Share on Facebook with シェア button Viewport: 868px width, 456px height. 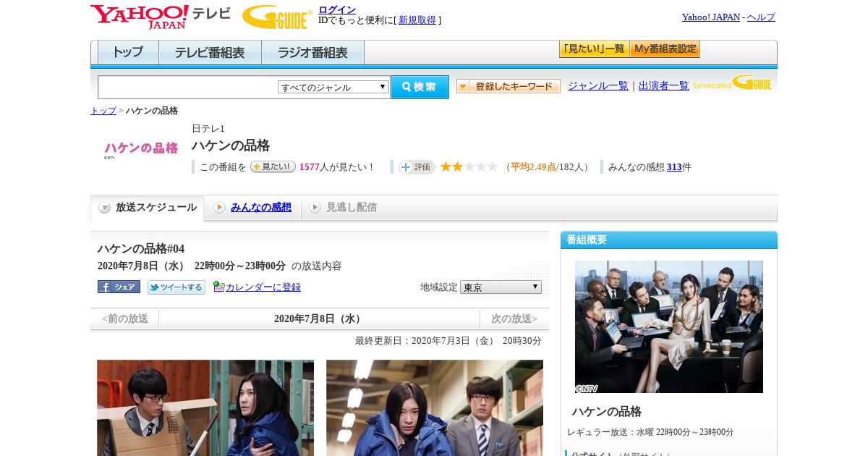[119, 287]
